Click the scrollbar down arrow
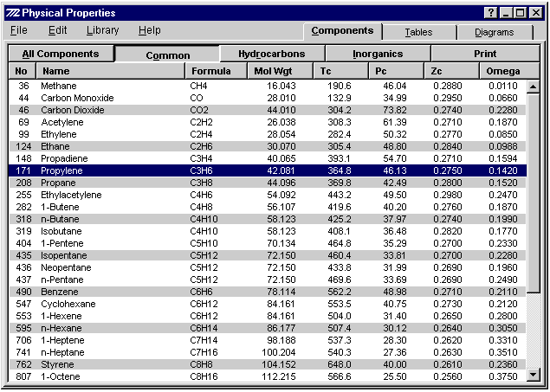 pyautogui.click(x=534, y=375)
